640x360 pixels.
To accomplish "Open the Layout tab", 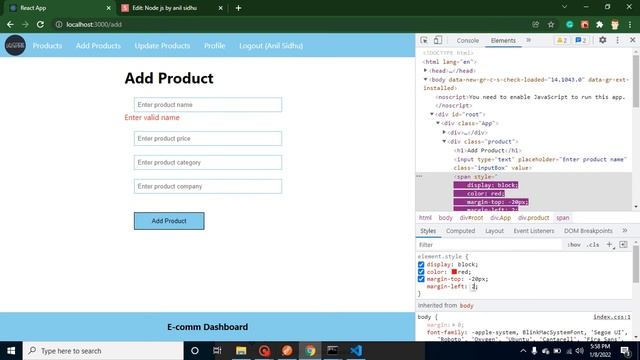I will pyautogui.click(x=494, y=231).
